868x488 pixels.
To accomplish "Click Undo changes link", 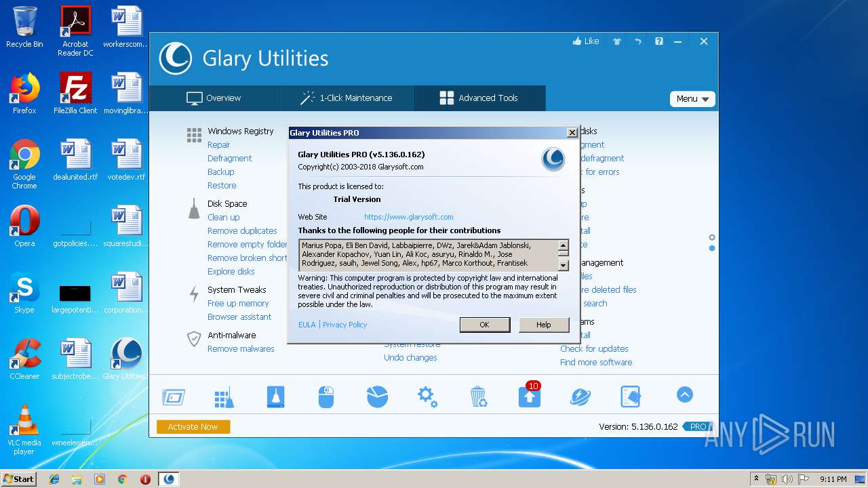I will [x=410, y=358].
